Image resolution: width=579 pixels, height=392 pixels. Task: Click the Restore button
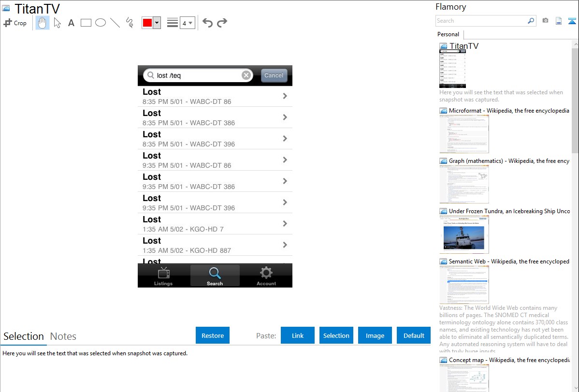[x=213, y=335]
